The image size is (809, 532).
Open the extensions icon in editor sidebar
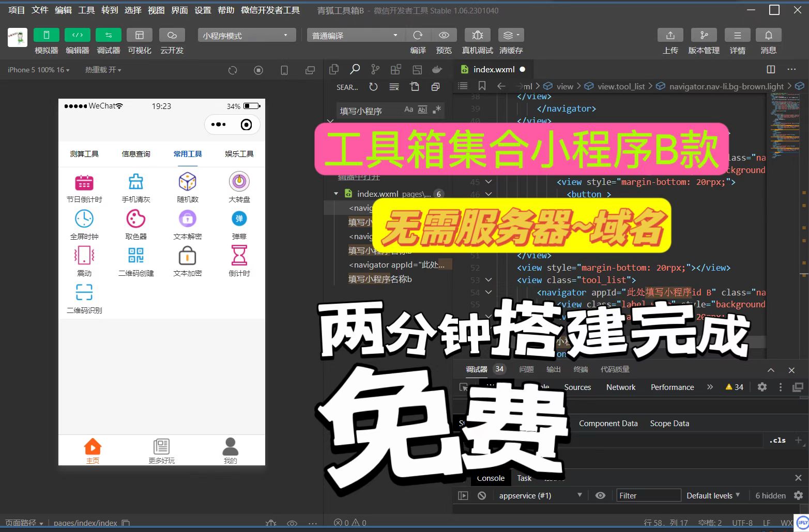(x=396, y=69)
